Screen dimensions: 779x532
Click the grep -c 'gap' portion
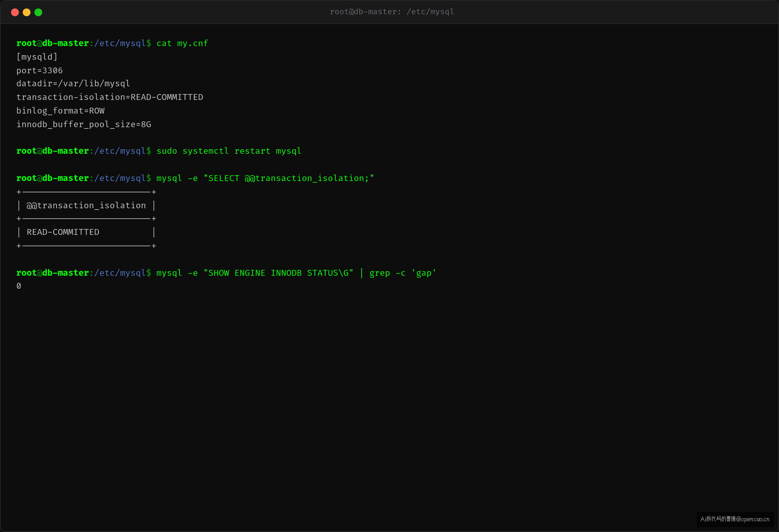pyautogui.click(x=402, y=273)
